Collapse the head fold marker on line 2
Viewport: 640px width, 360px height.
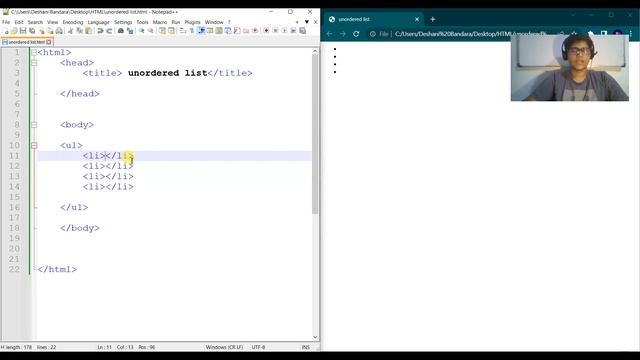click(x=34, y=63)
